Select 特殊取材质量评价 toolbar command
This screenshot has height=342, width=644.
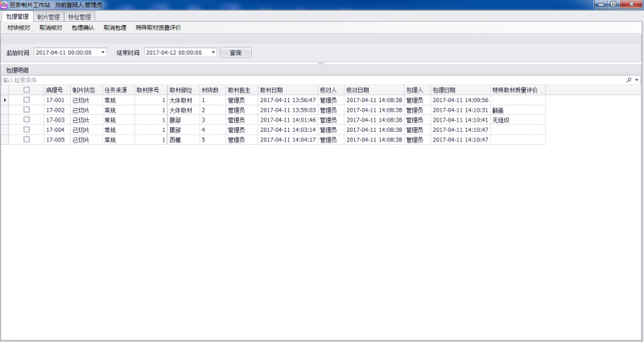point(158,27)
